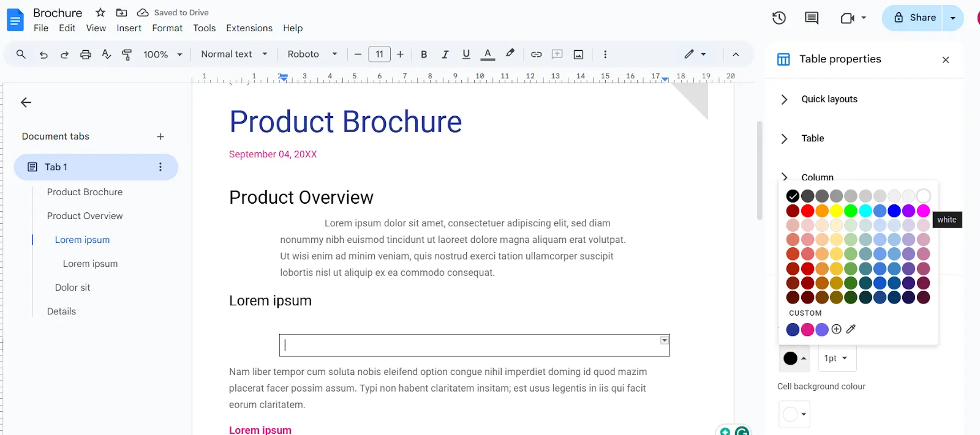
Task: Open the video call menu
Action: (853, 18)
